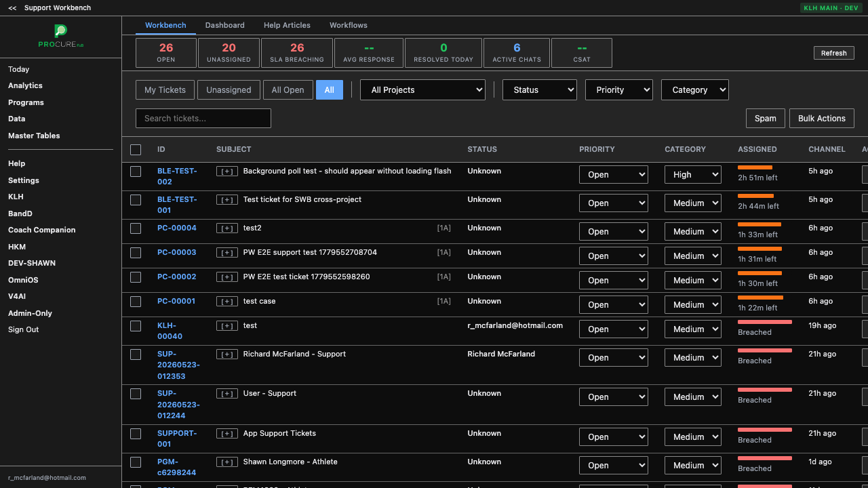Expand [+] icon beside test2 ticket

tap(226, 228)
